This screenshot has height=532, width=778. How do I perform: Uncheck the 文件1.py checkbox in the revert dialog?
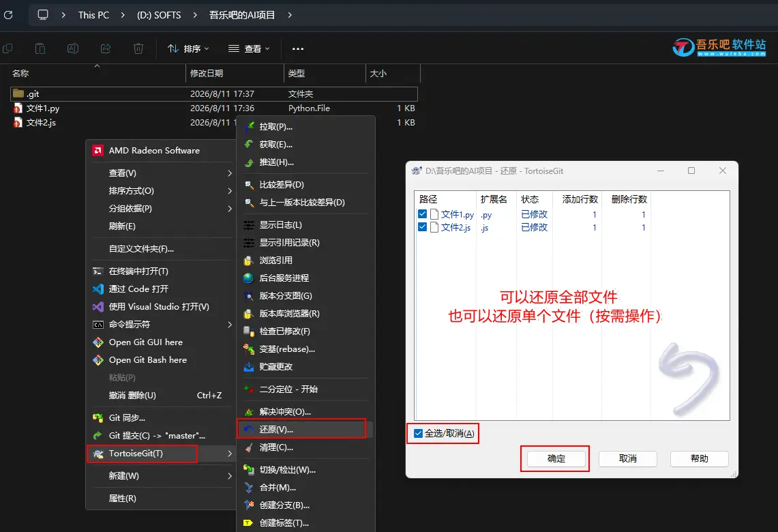[x=422, y=214]
